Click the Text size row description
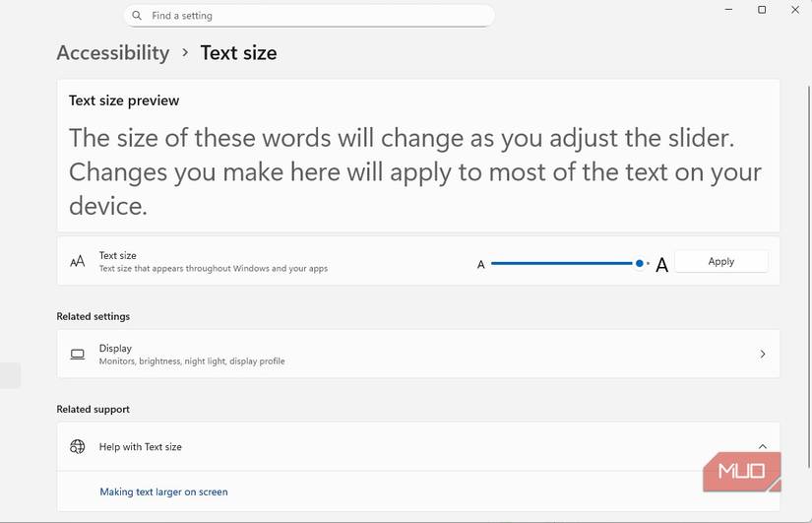Image resolution: width=812 pixels, height=523 pixels. [214, 269]
